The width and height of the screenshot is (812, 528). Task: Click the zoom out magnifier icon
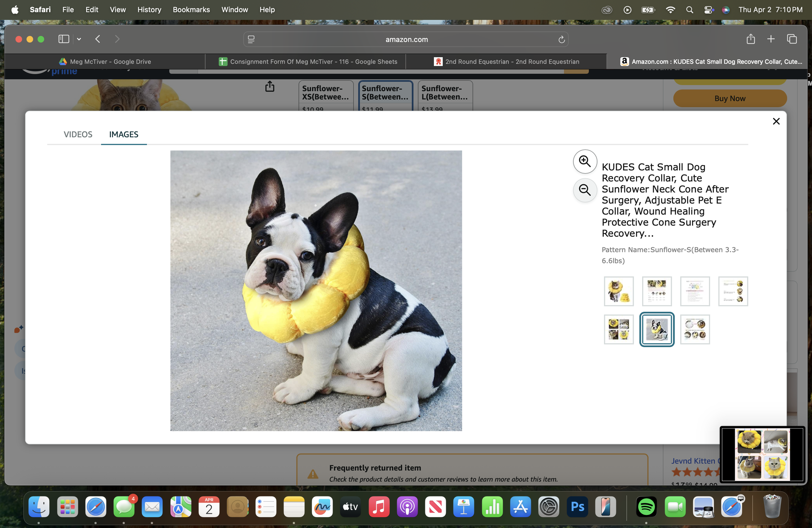[585, 190]
